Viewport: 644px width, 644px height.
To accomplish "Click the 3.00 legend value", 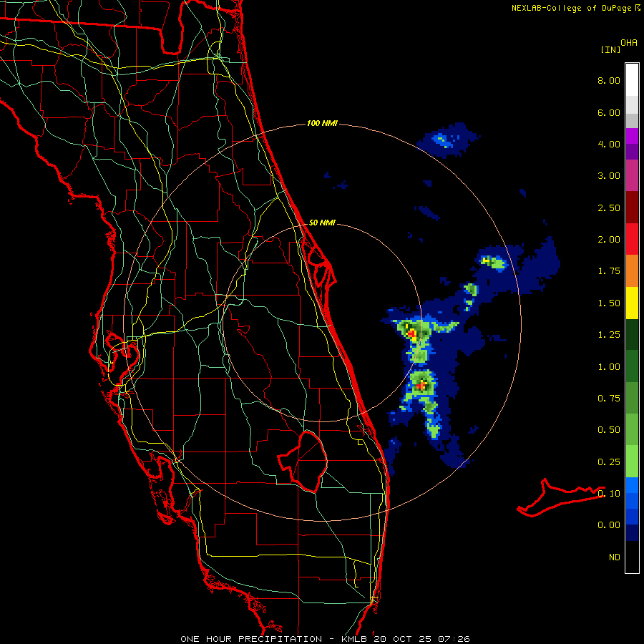I will pos(609,176).
